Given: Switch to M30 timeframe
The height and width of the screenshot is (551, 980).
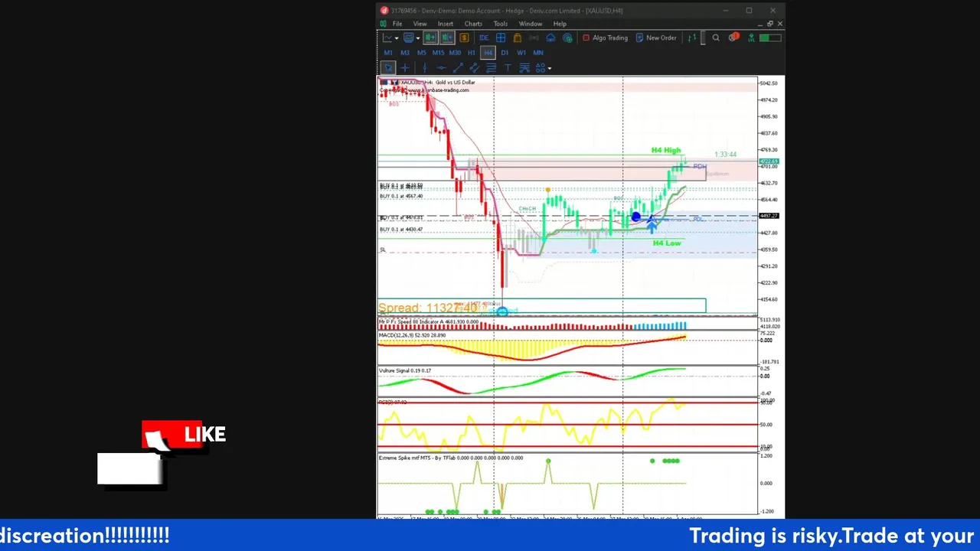Looking at the screenshot, I should (x=455, y=53).
